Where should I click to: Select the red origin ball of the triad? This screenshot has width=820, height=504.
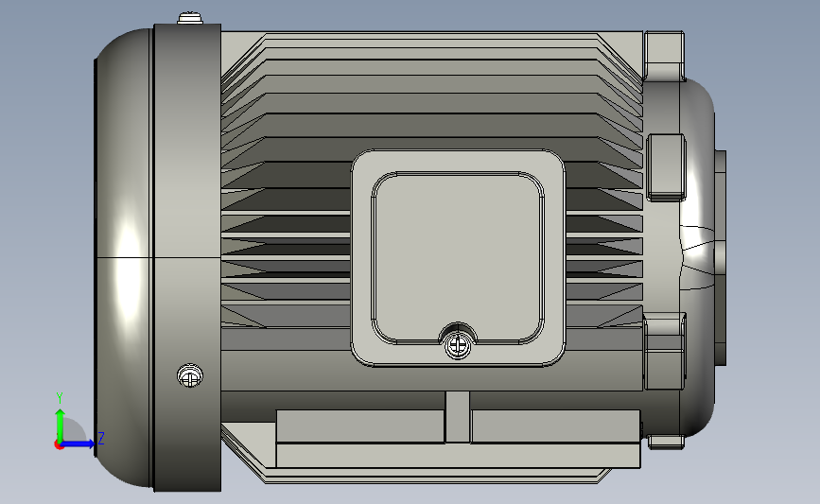tap(59, 445)
